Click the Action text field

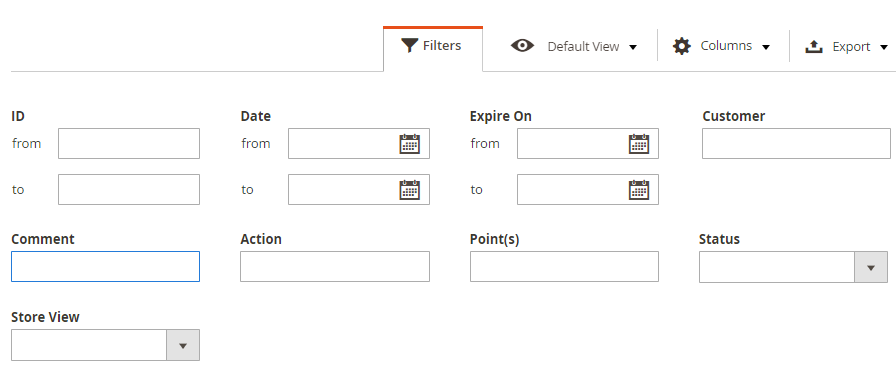[335, 266]
